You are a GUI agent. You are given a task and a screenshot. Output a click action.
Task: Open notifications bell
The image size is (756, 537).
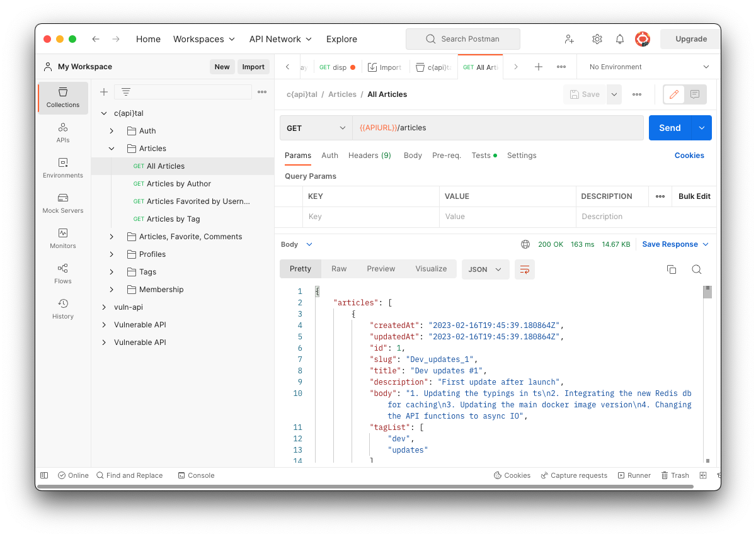[x=620, y=39]
